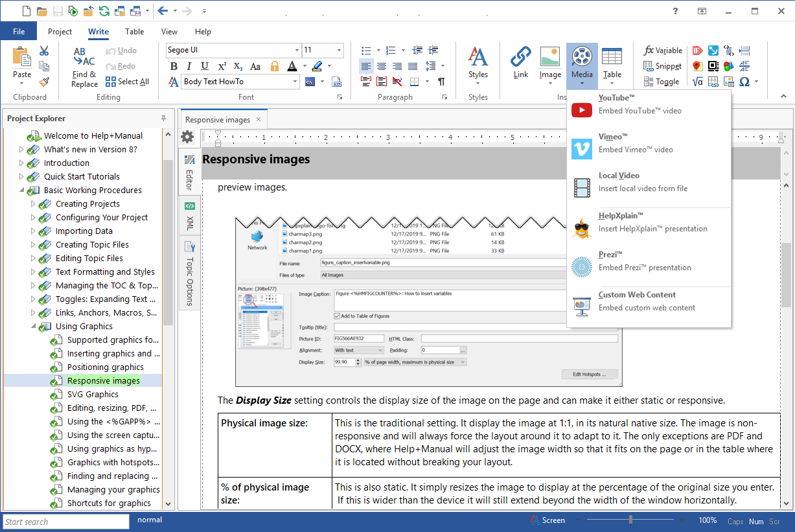Insert a Link with the chain icon
This screenshot has height=532, width=795.
click(x=521, y=63)
